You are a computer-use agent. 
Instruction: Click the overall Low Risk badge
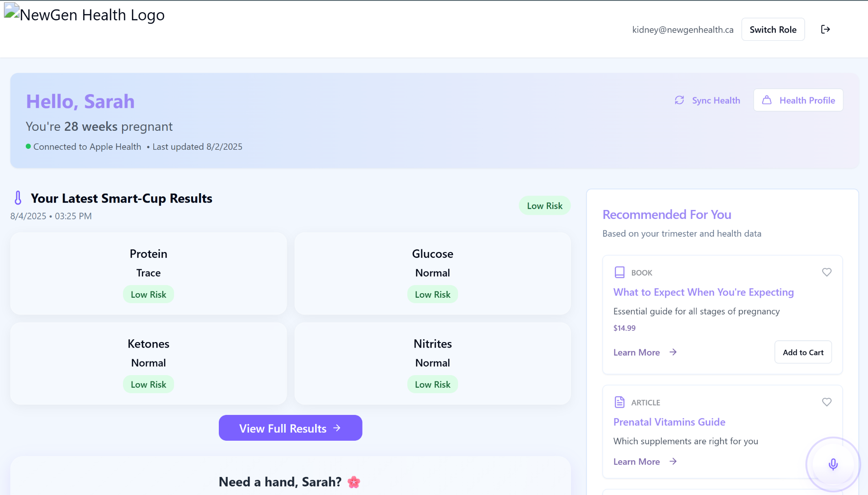click(544, 206)
